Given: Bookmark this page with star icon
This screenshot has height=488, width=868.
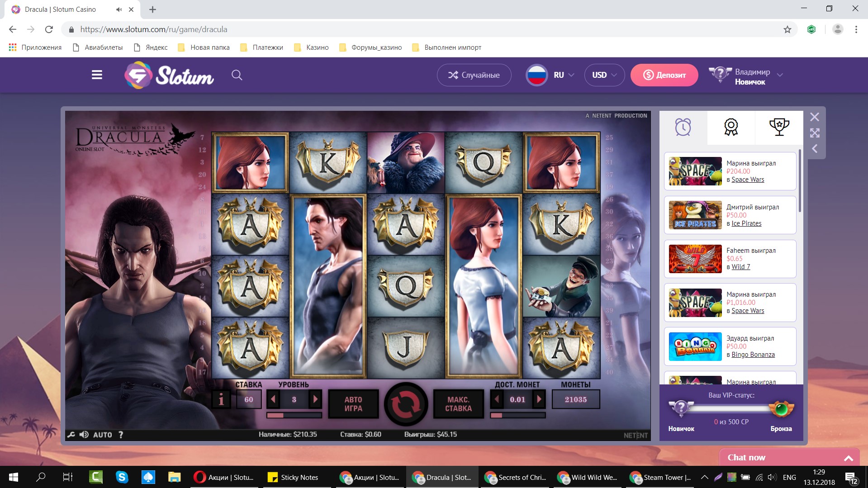Looking at the screenshot, I should pos(787,29).
